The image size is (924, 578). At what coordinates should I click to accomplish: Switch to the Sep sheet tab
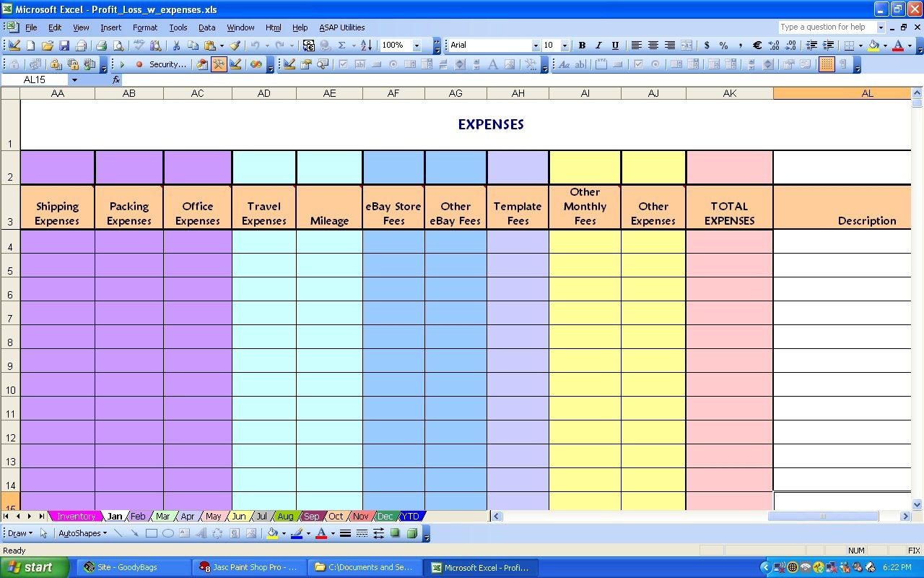(311, 516)
